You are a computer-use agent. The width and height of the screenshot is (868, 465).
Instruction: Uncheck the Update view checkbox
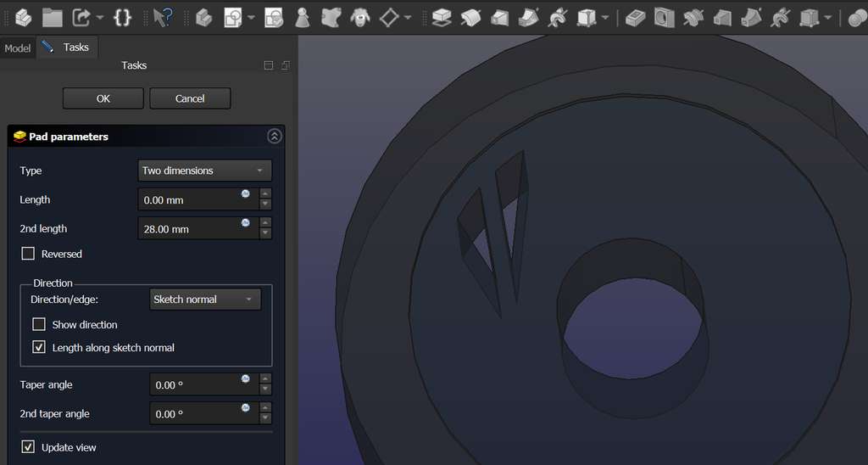tap(28, 446)
